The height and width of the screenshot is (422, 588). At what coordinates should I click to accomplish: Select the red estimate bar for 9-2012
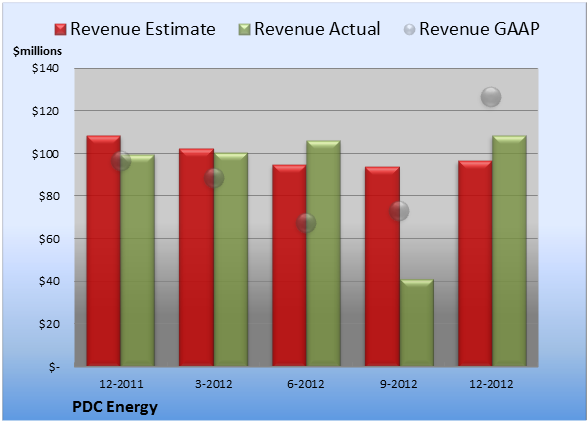click(382, 267)
